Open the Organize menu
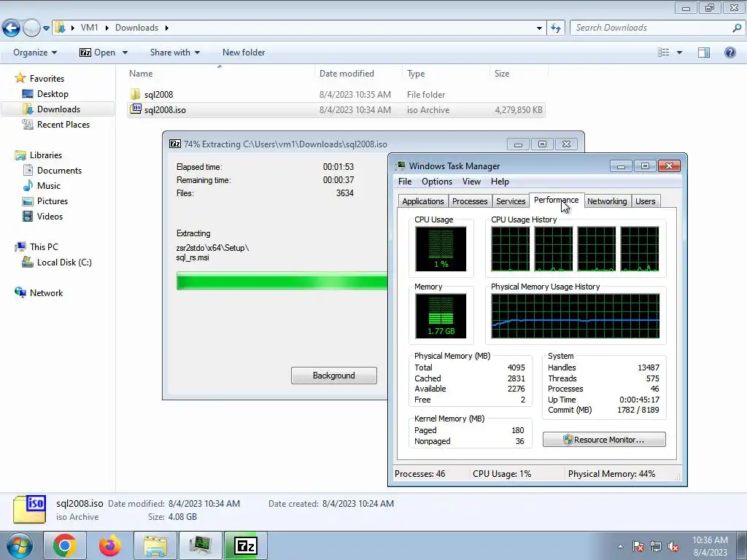Viewport: 747px width, 560px height. [x=35, y=52]
